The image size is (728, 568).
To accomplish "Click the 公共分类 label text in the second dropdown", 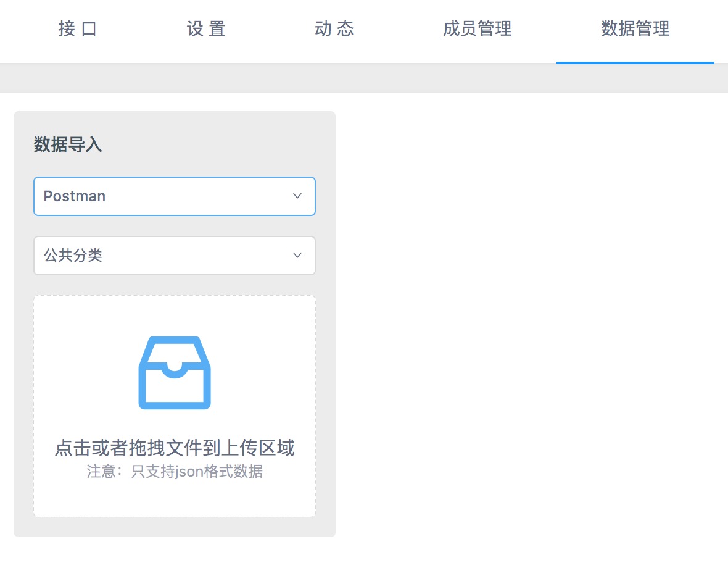I will click(x=73, y=256).
